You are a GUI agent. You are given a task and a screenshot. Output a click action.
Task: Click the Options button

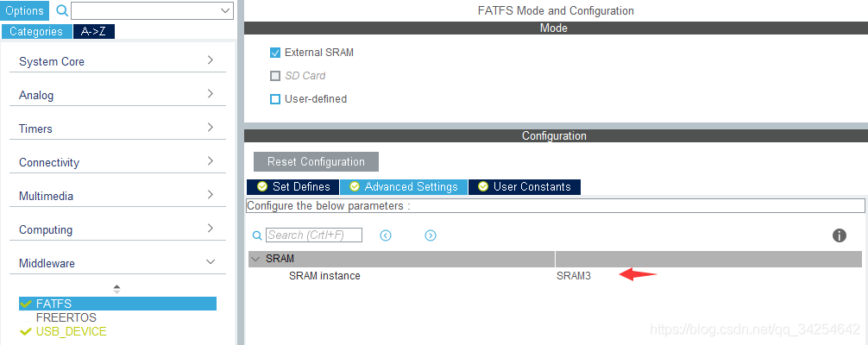point(25,10)
